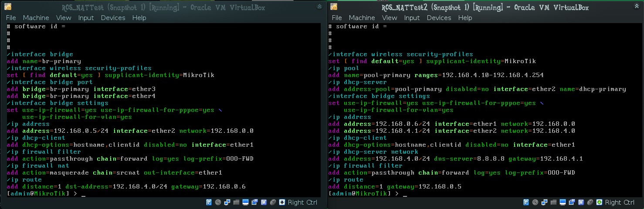
Task: Click hard disk activity icon in ROS_NATTest2 window
Action: pos(526,202)
